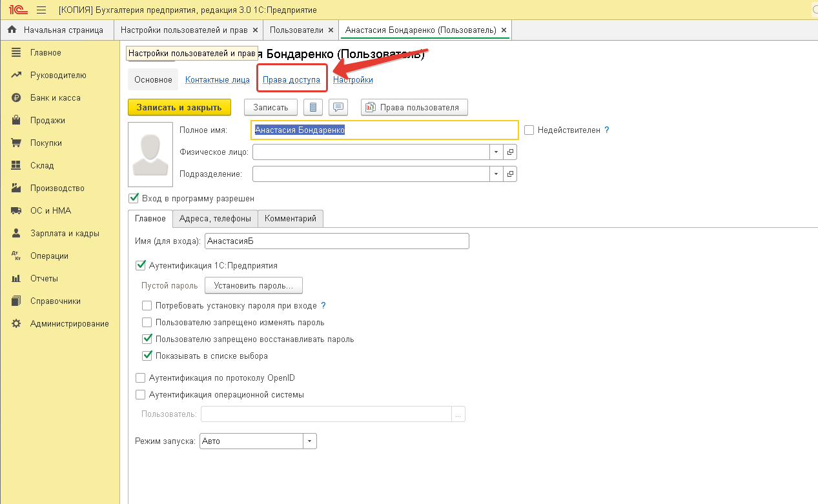Viewport: 818px width, 504px height.
Task: Click the Физическое лицо input field
Action: pos(371,152)
